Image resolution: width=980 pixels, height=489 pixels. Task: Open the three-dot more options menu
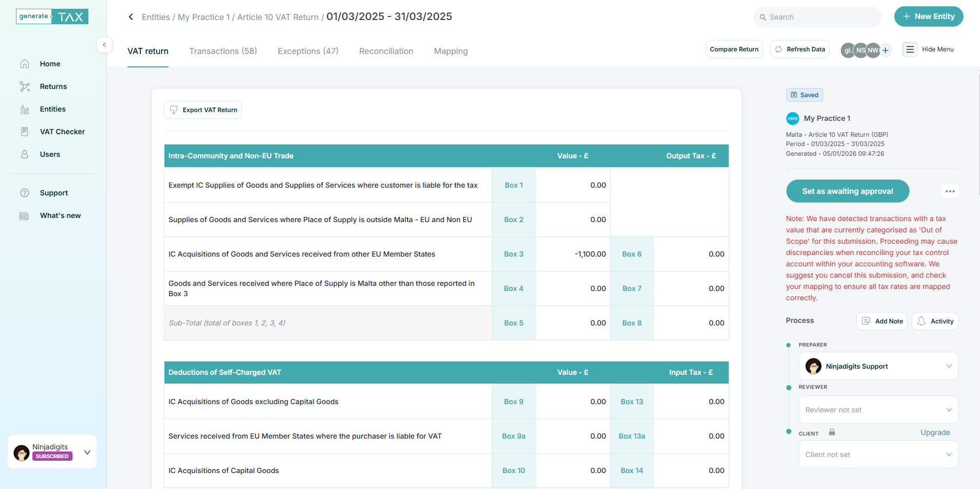pos(950,191)
